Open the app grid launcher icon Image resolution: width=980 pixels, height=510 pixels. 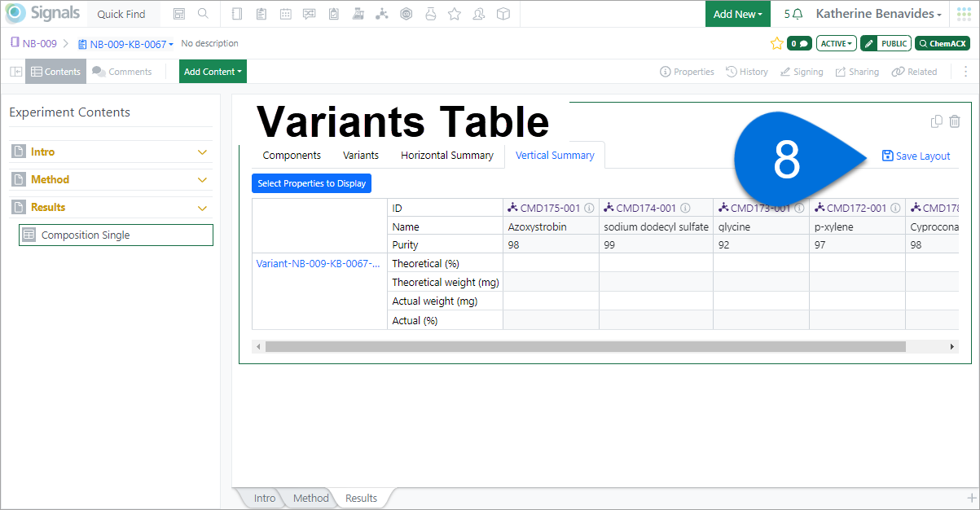point(965,14)
